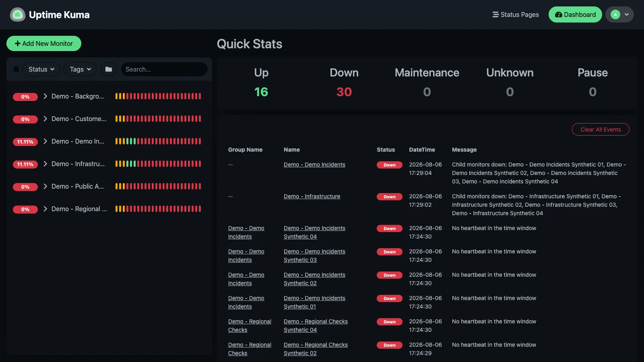Open Demo - Demo Incidents Synthetic 02 link
The height and width of the screenshot is (362, 644).
(x=314, y=279)
